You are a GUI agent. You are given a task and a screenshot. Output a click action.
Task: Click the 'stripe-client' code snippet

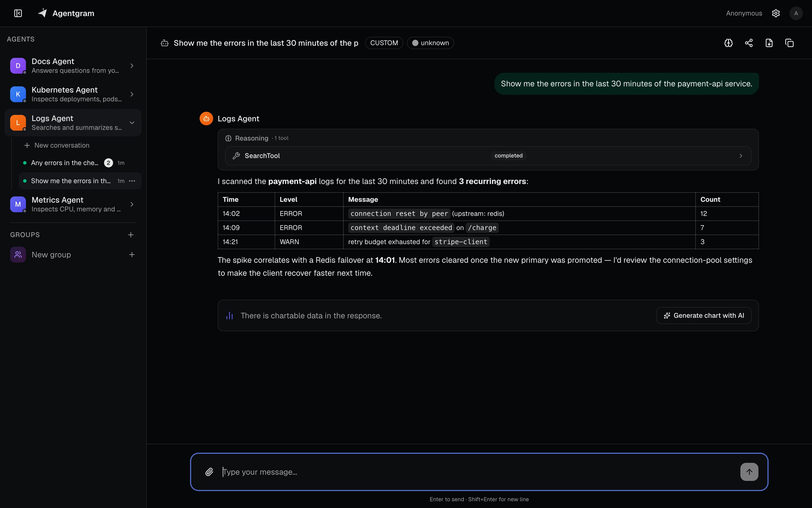click(x=461, y=242)
